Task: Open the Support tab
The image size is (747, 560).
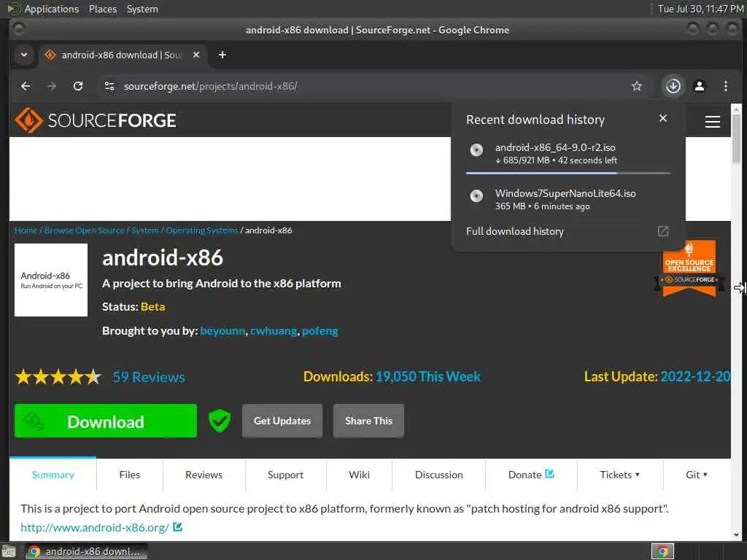Action: 285,475
